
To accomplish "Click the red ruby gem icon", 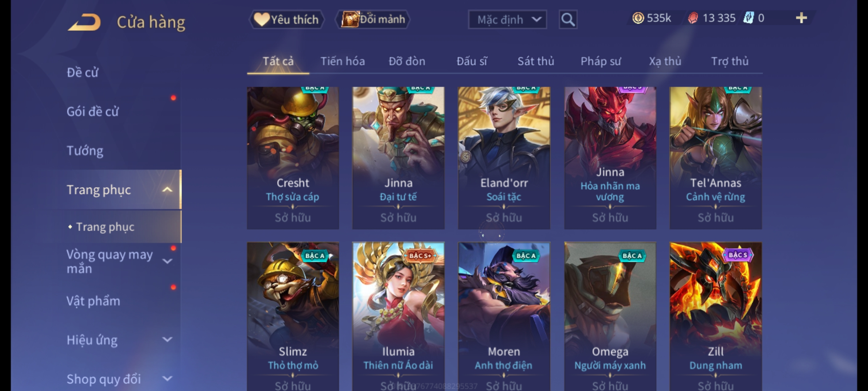I will point(693,18).
